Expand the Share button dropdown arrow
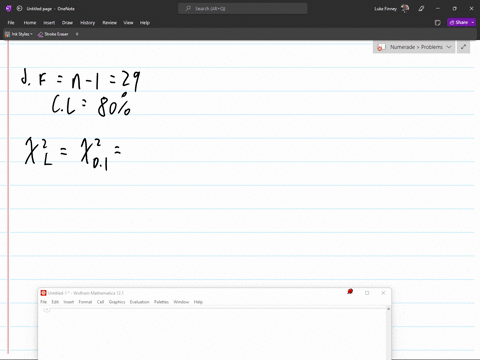The image size is (480, 360). pyautogui.click(x=473, y=22)
